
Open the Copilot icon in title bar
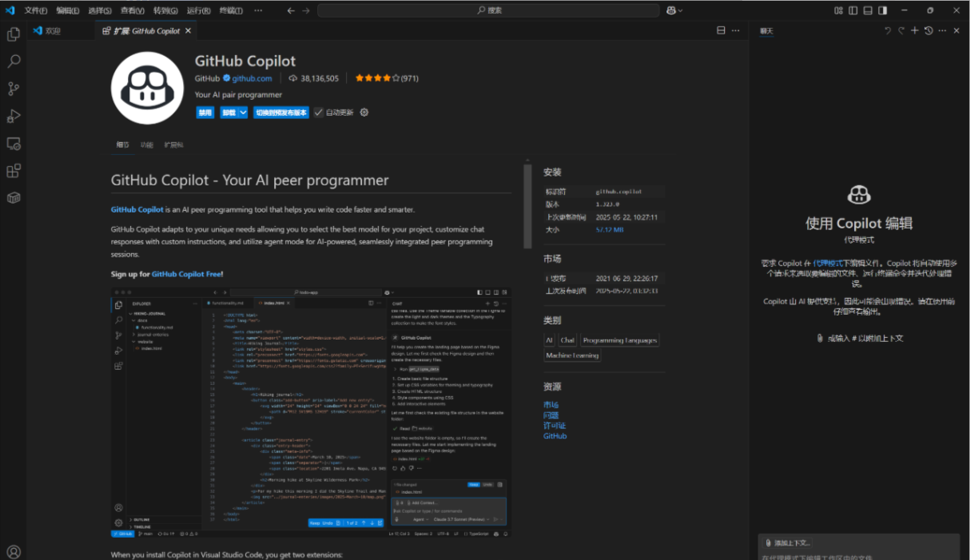[673, 10]
